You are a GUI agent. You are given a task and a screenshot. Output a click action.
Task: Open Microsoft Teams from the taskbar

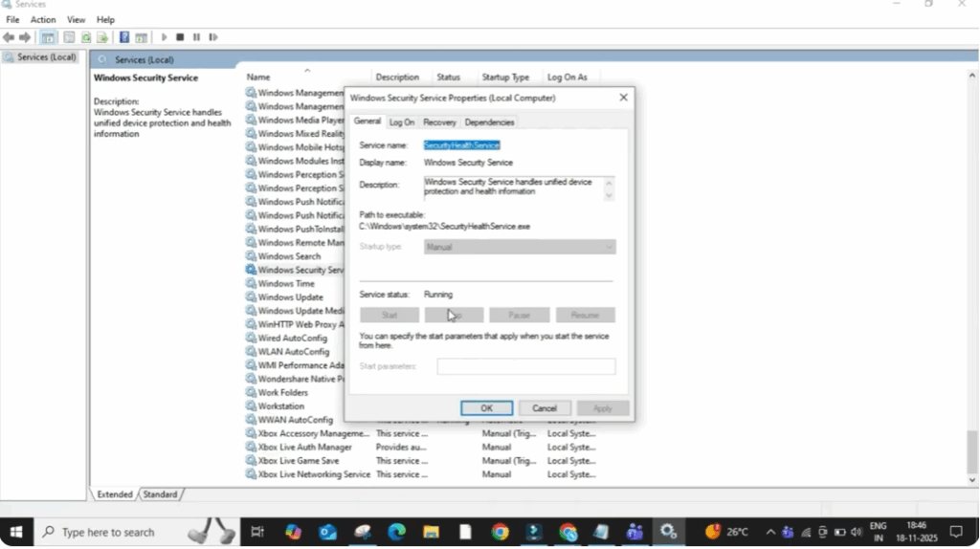pos(635,532)
